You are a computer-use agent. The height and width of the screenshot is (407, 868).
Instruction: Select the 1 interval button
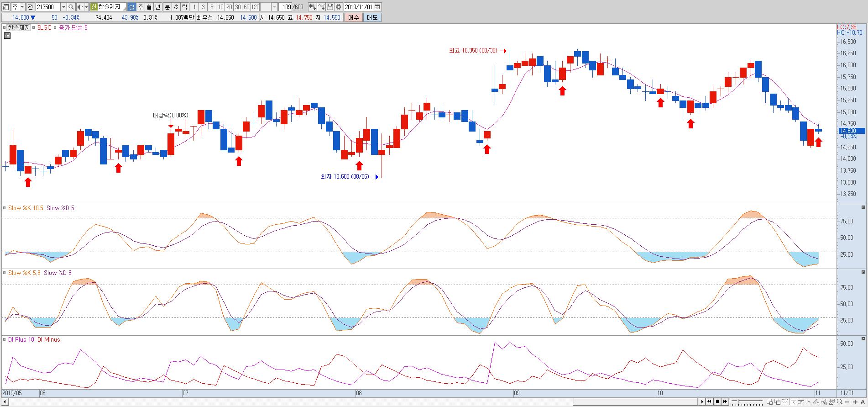[x=194, y=7]
